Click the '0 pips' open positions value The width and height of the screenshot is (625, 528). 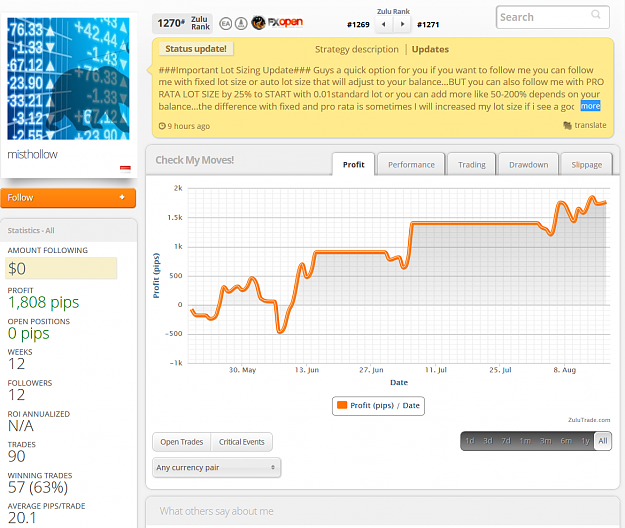[28, 334]
